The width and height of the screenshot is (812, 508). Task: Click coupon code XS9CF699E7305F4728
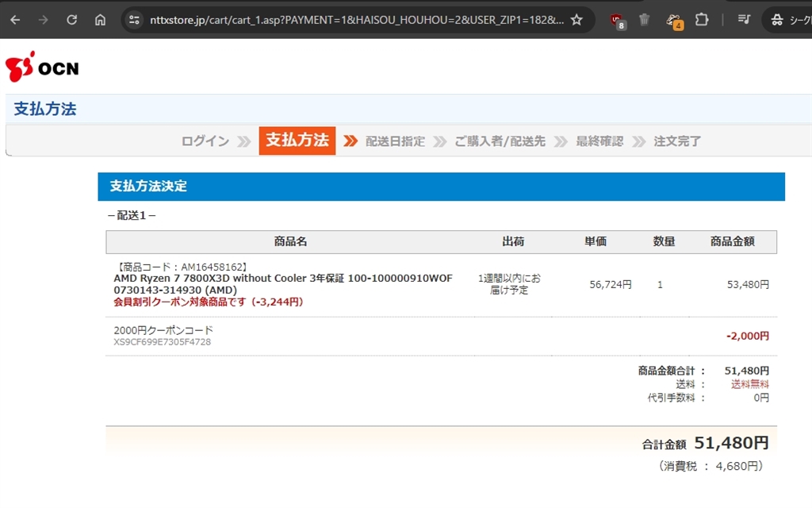162,342
